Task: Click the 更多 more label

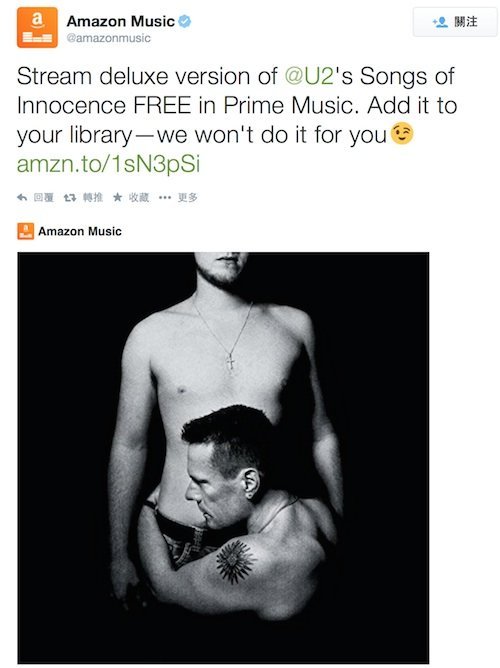Action: tap(187, 198)
